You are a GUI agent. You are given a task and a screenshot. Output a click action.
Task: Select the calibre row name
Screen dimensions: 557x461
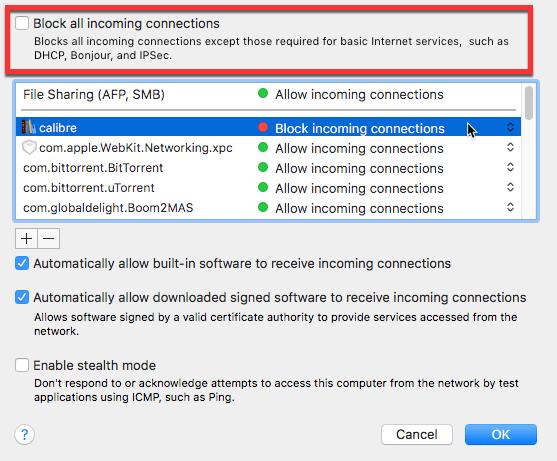(58, 128)
